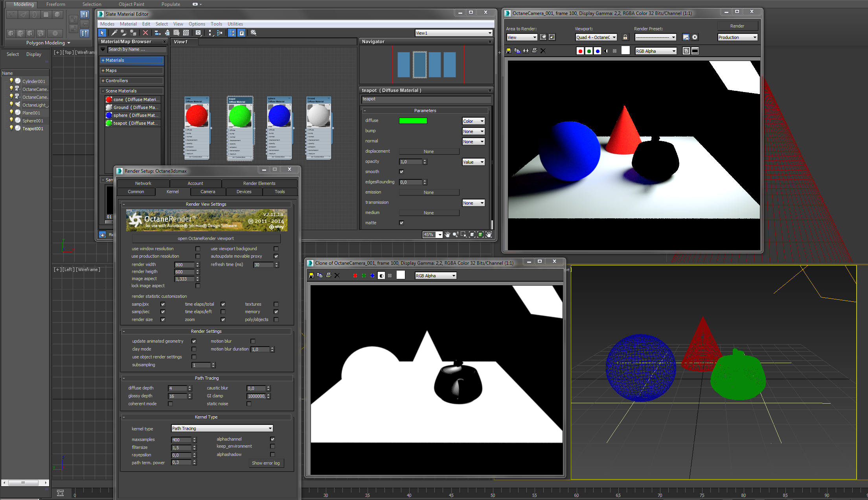Image resolution: width=868 pixels, height=500 pixels.
Task: Click the open OctaneRender viewport button
Action: point(206,238)
